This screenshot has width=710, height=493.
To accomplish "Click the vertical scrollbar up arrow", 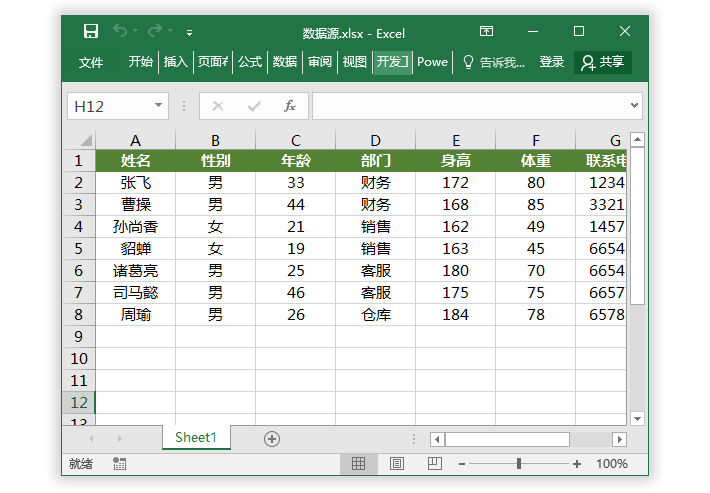I will [637, 139].
